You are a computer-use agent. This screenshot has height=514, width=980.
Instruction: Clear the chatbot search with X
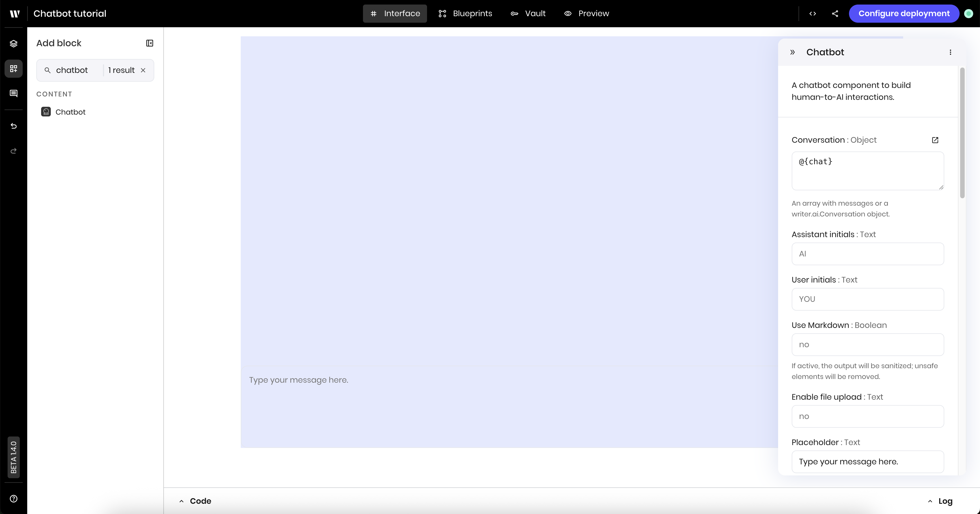tap(143, 70)
